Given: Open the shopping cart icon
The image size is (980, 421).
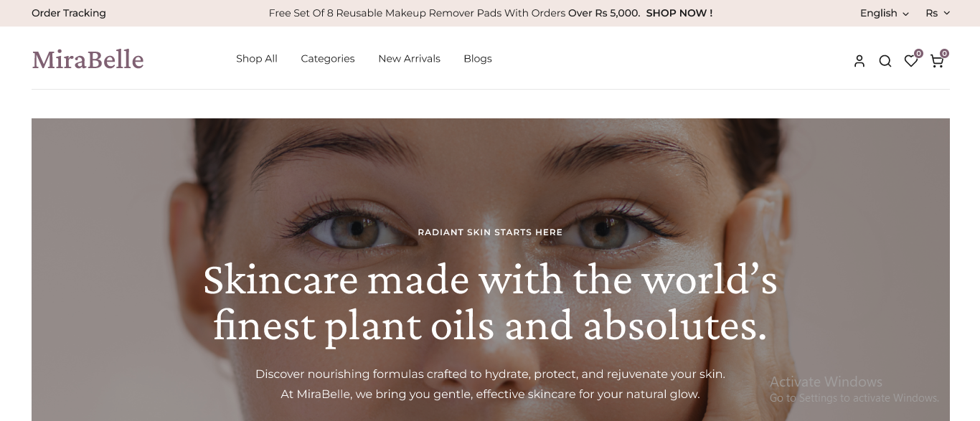Looking at the screenshot, I should click(936, 61).
